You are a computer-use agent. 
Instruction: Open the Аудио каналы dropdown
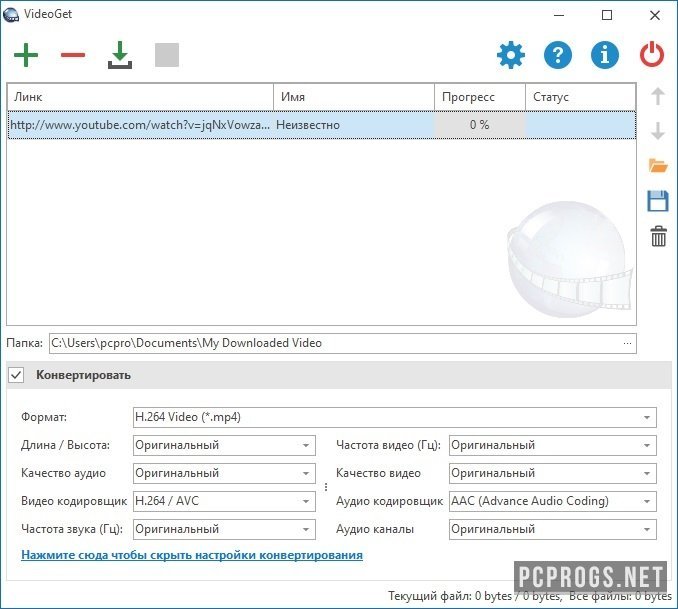[x=553, y=529]
